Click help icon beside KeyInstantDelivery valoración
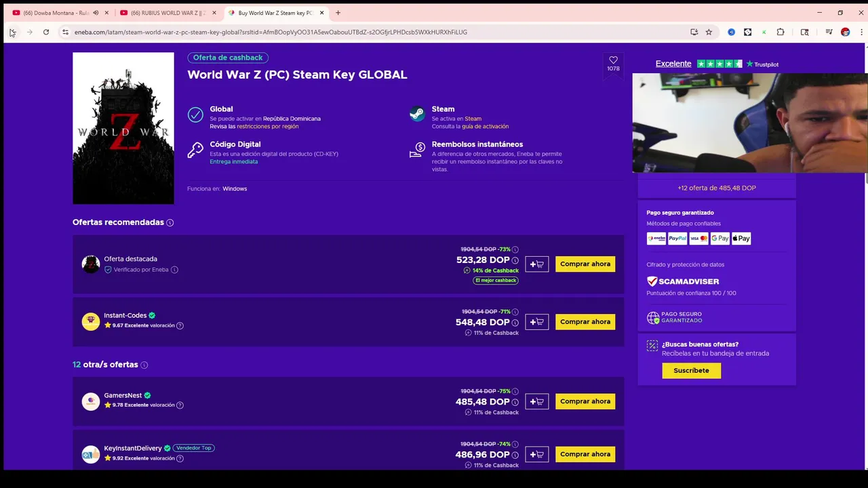Viewport: 868px width, 488px height. coord(180,459)
